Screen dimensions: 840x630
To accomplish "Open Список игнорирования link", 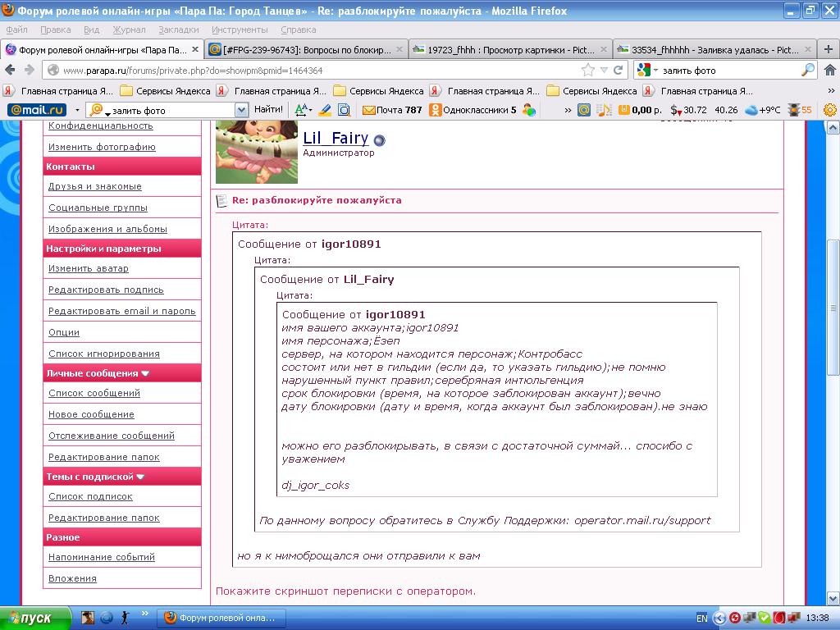I will 104,354.
